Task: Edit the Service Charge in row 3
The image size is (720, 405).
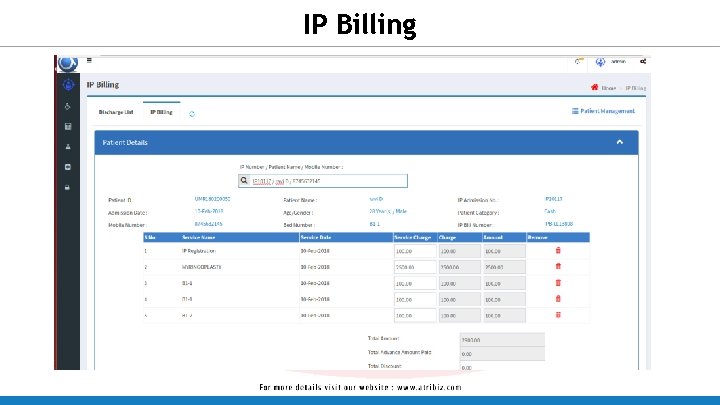Action: [415, 283]
